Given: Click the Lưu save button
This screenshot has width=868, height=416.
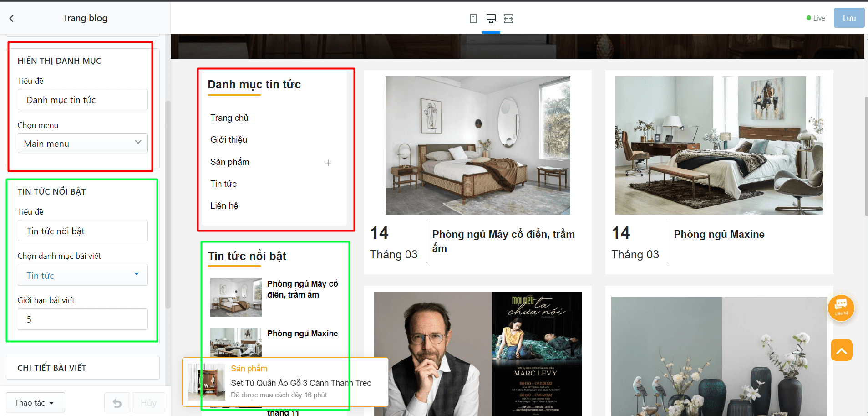Looking at the screenshot, I should tap(849, 18).
